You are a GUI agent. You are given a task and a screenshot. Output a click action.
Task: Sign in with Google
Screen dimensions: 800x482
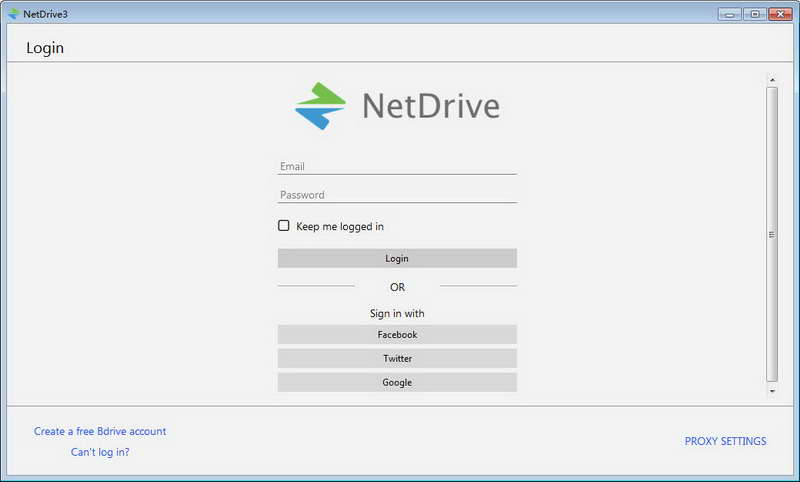pyautogui.click(x=397, y=382)
